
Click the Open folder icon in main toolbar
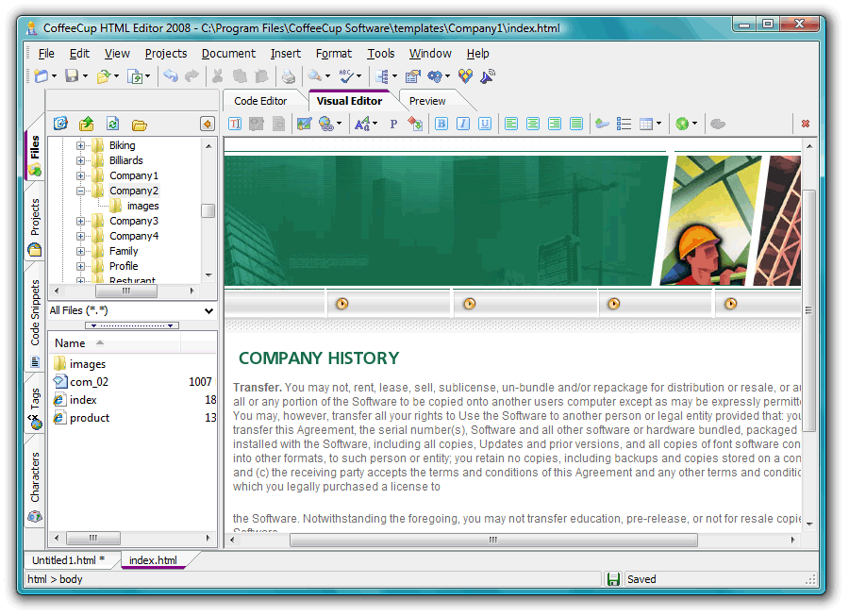tap(103, 76)
